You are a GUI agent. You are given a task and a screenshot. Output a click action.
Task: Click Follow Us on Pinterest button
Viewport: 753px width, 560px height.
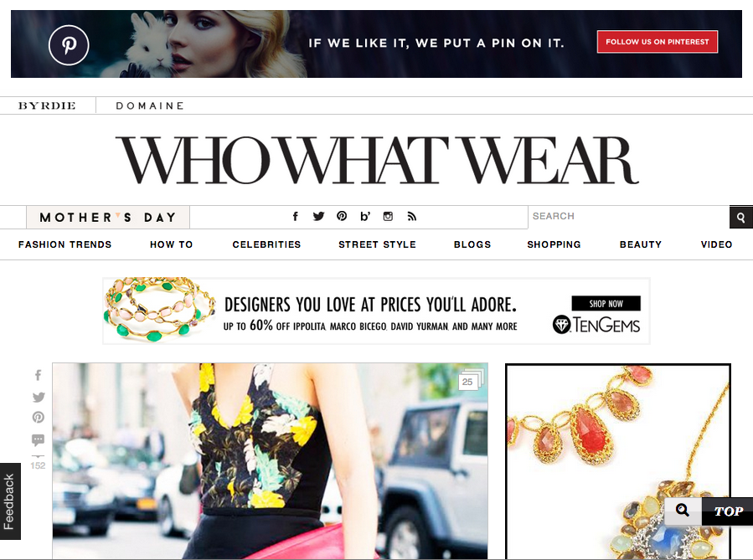pyautogui.click(x=658, y=42)
